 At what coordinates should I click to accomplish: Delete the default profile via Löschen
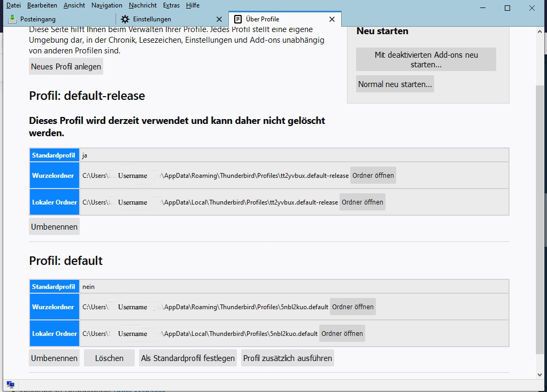[x=109, y=358]
